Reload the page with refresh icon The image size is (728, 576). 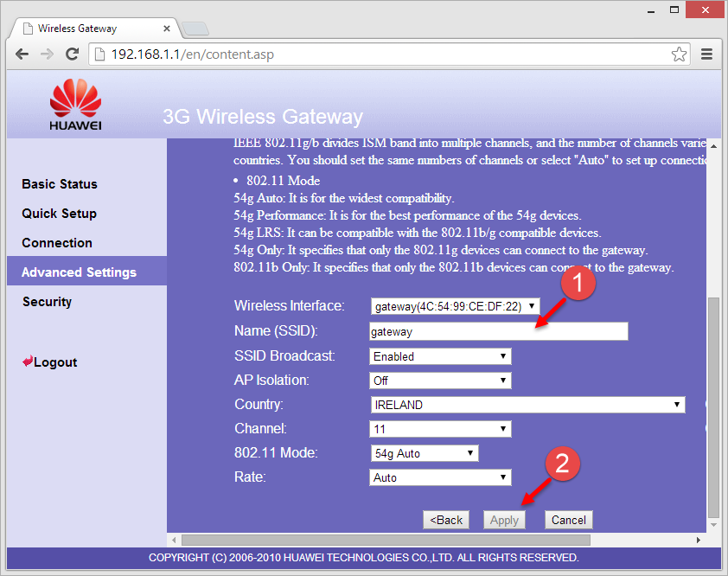point(72,54)
